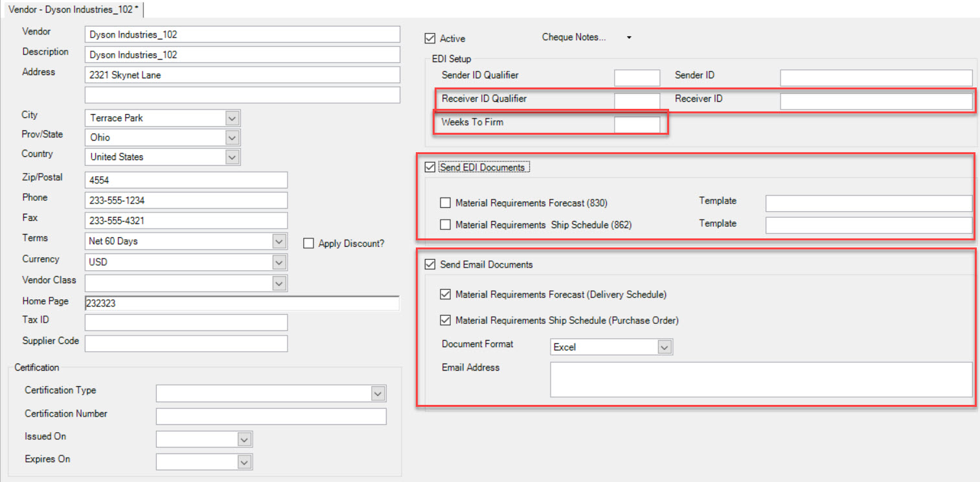
Task: Click the Tax ID field
Action: [187, 322]
